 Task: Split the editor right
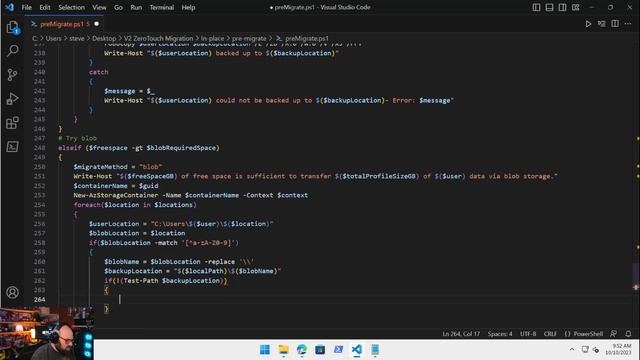pyautogui.click(x=615, y=24)
